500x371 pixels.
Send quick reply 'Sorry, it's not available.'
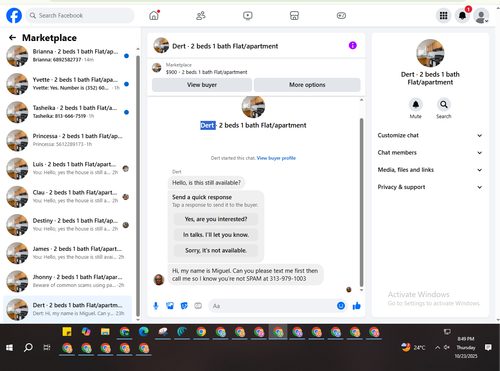pyautogui.click(x=216, y=250)
